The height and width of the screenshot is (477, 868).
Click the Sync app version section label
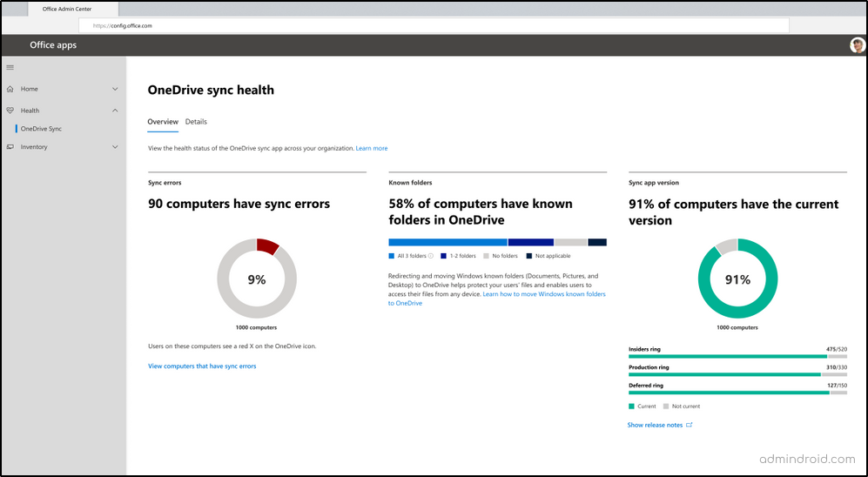point(654,183)
